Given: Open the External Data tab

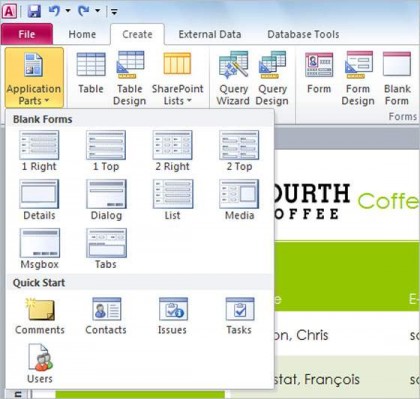Looking at the screenshot, I should (x=210, y=34).
